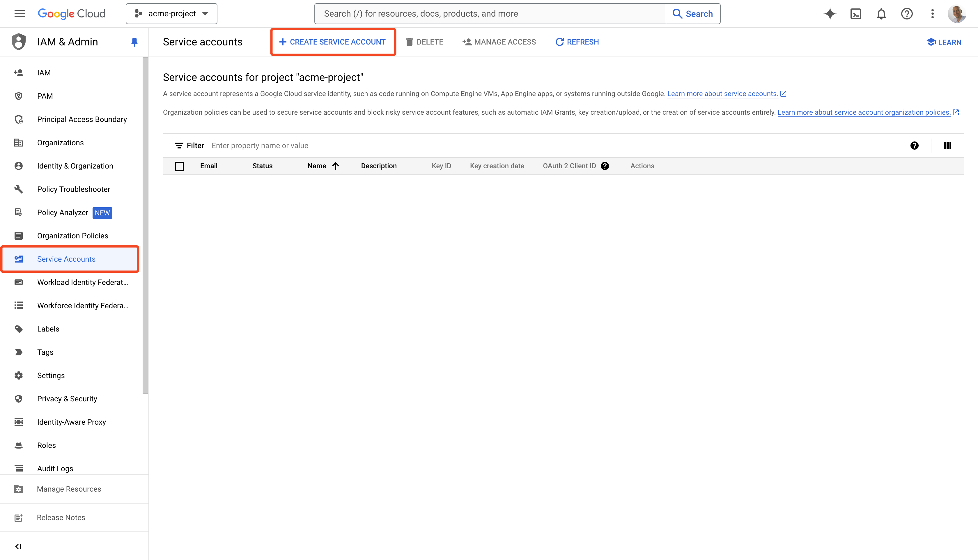Open Privacy & Security page

click(71, 399)
